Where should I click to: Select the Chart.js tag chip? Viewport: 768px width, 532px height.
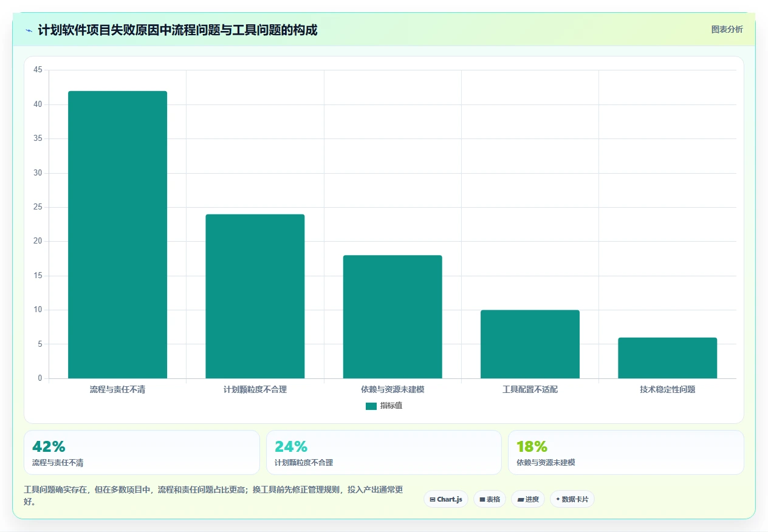(x=446, y=499)
